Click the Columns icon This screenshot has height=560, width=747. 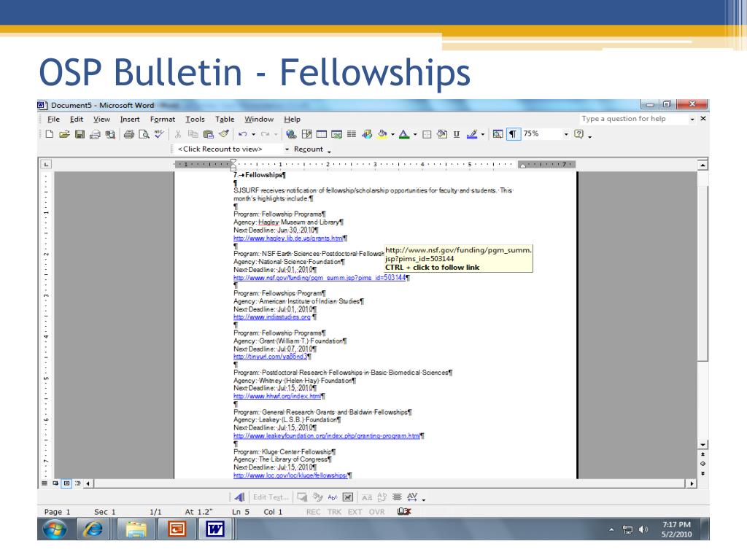pos(352,134)
